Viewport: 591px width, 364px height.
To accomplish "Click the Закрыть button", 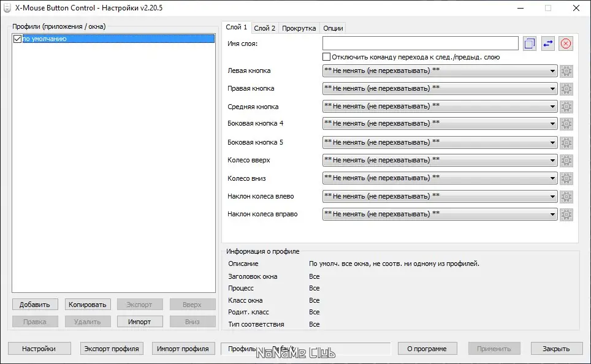I will pos(557,349).
